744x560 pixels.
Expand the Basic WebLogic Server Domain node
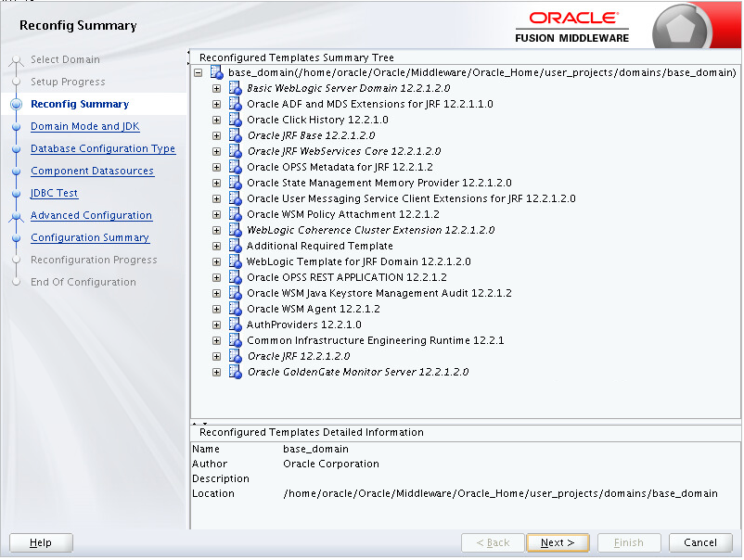pyautogui.click(x=217, y=89)
